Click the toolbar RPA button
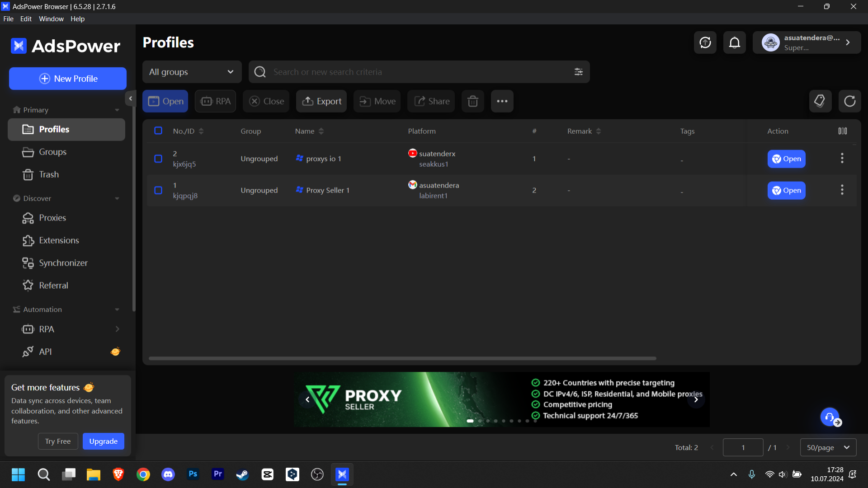This screenshot has height=488, width=868. click(x=215, y=101)
